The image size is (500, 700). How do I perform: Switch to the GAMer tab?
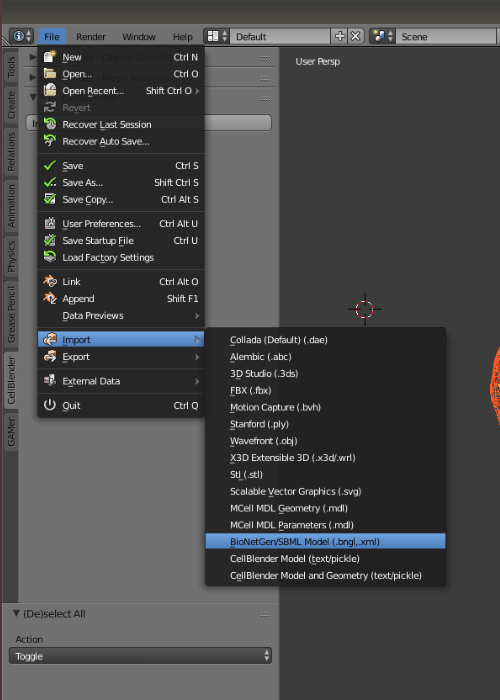[11, 432]
